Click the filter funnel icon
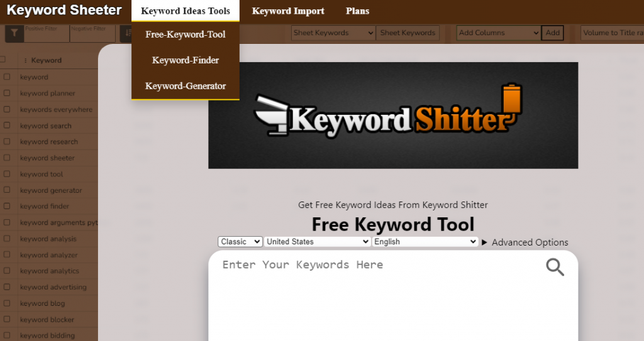The width and height of the screenshot is (644, 341). coord(14,33)
